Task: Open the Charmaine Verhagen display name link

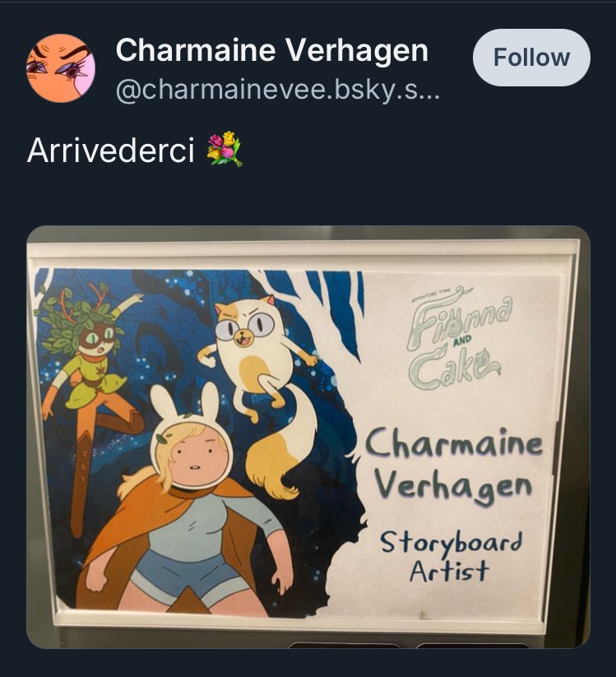Action: (x=271, y=50)
